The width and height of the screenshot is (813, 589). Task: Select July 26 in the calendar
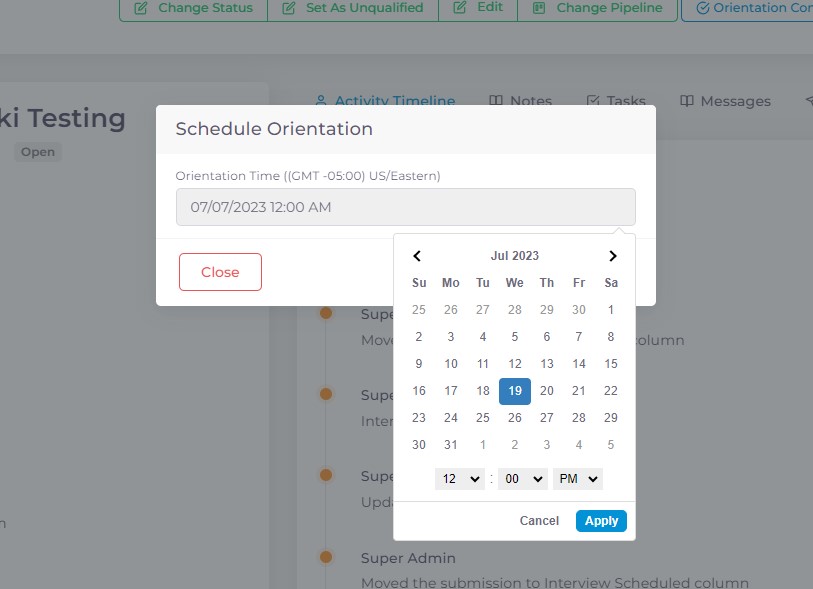514,417
